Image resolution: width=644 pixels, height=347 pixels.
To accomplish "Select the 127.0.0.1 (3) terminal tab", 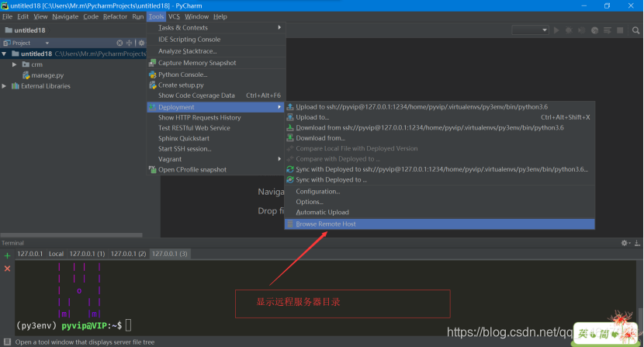I will click(x=170, y=254).
